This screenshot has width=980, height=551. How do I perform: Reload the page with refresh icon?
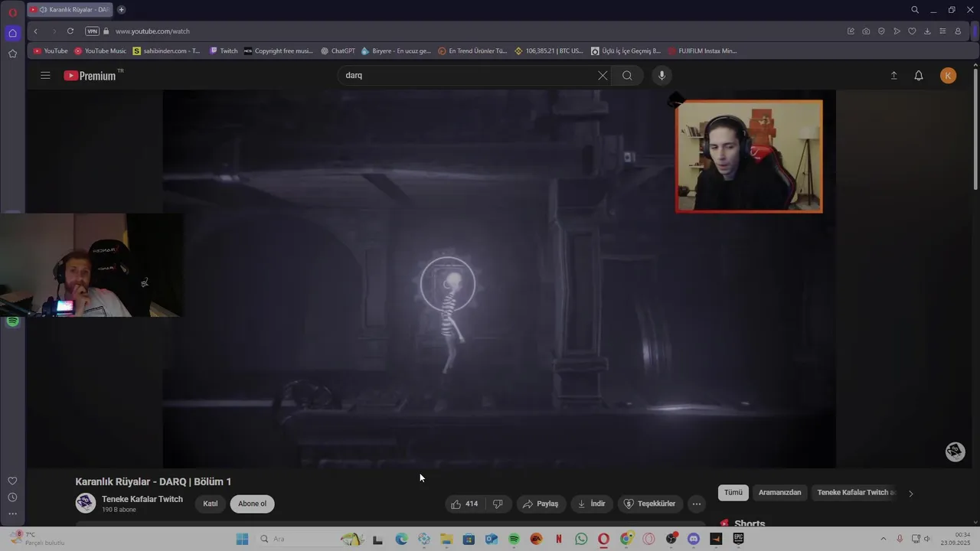coord(70,31)
